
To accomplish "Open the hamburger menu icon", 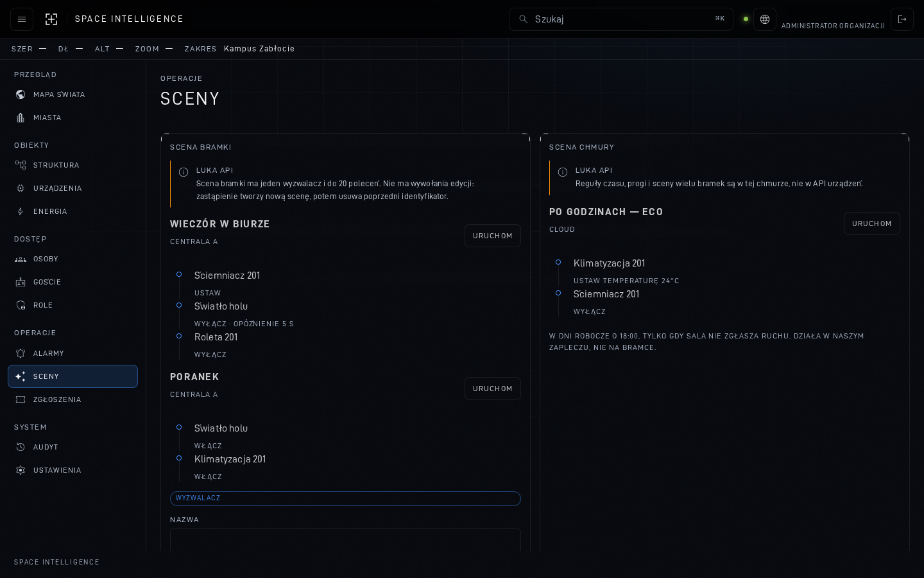I will pos(22,19).
